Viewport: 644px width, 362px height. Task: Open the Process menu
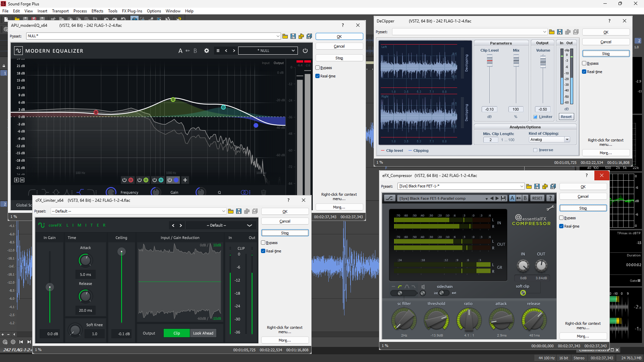pos(80,11)
